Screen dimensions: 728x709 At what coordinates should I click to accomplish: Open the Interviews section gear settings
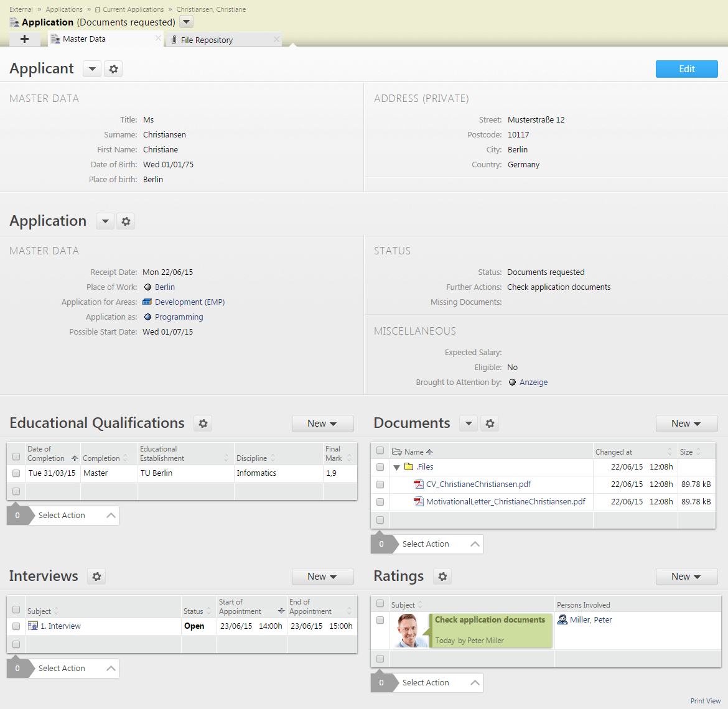pyautogui.click(x=96, y=577)
